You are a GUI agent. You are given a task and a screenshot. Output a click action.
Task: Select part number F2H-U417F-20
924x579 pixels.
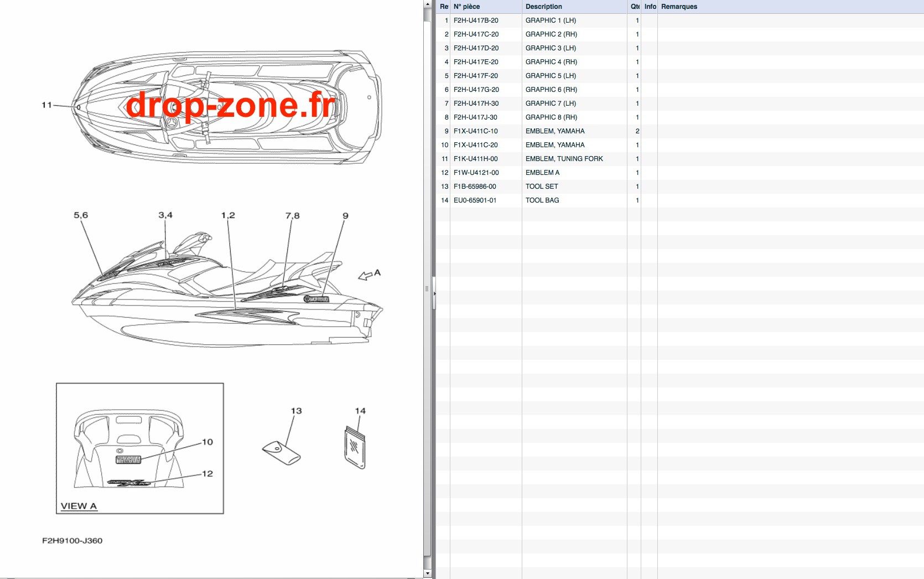tap(476, 76)
